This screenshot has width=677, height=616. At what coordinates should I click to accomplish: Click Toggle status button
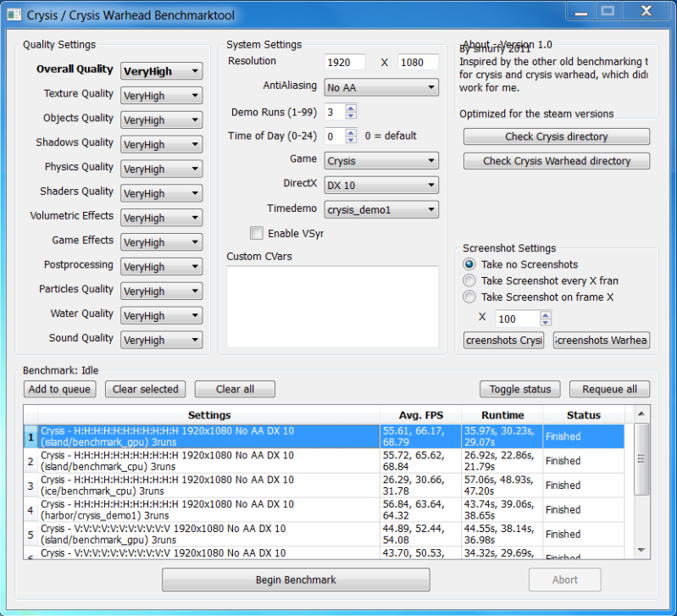tap(520, 389)
